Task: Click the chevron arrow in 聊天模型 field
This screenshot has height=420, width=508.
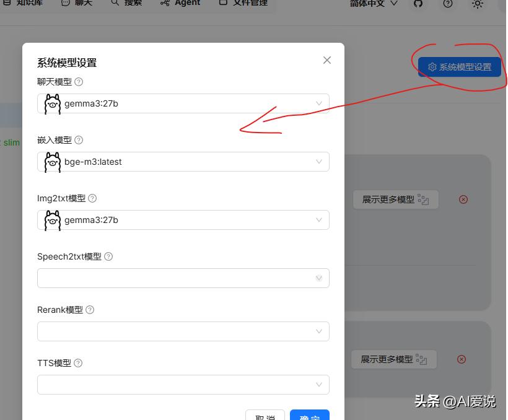Action: pyautogui.click(x=319, y=103)
